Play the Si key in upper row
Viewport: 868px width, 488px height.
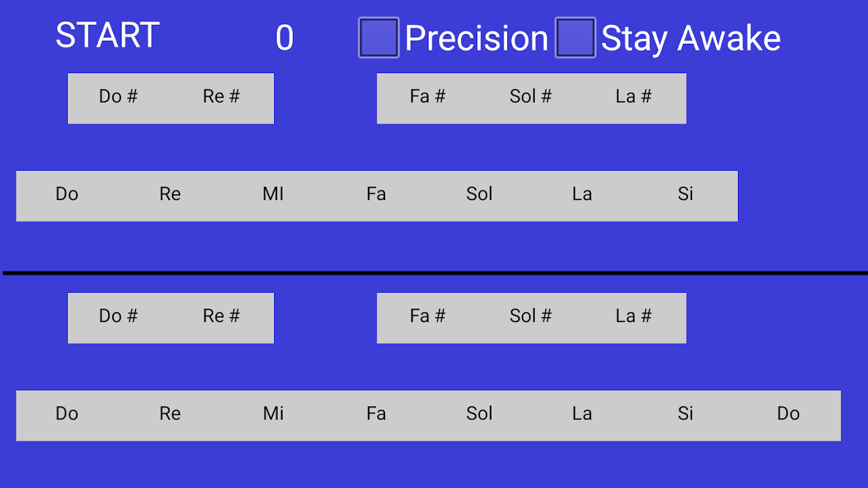click(685, 194)
